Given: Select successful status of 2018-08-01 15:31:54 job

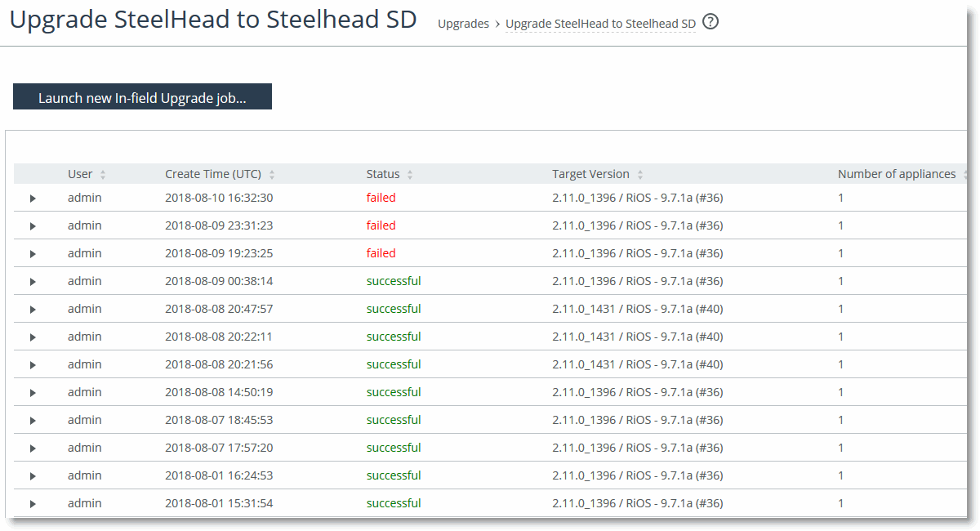Looking at the screenshot, I should click(394, 503).
